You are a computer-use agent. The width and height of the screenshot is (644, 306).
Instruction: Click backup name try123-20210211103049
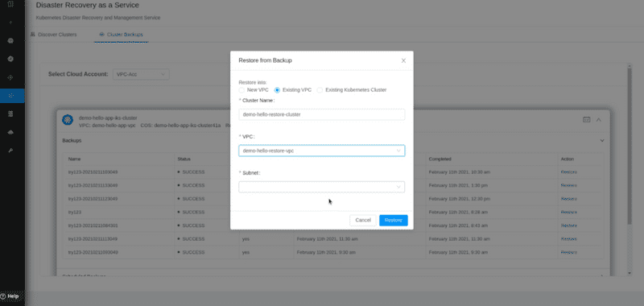point(93,172)
